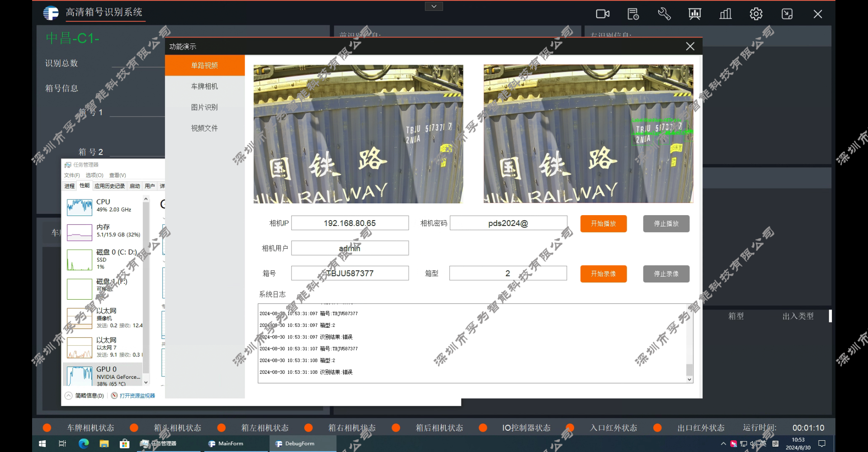Click the shrink window arrow icon
This screenshot has height=452, width=868.
click(787, 14)
